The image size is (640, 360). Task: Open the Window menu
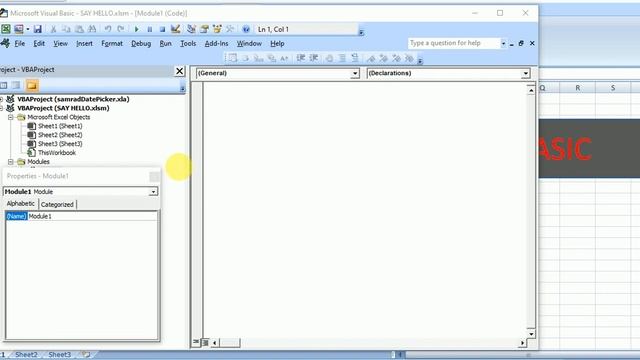point(249,43)
